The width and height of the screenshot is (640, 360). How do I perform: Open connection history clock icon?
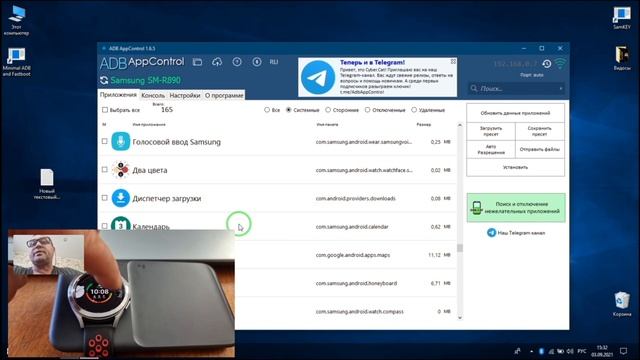(547, 64)
